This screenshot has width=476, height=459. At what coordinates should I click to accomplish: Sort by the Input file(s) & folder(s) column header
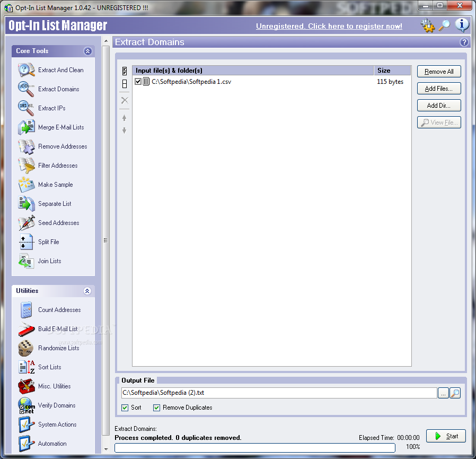(253, 71)
